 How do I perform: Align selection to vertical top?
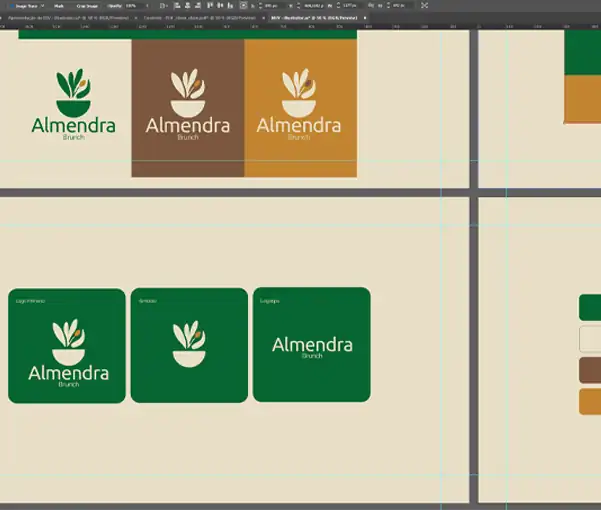[x=210, y=5]
